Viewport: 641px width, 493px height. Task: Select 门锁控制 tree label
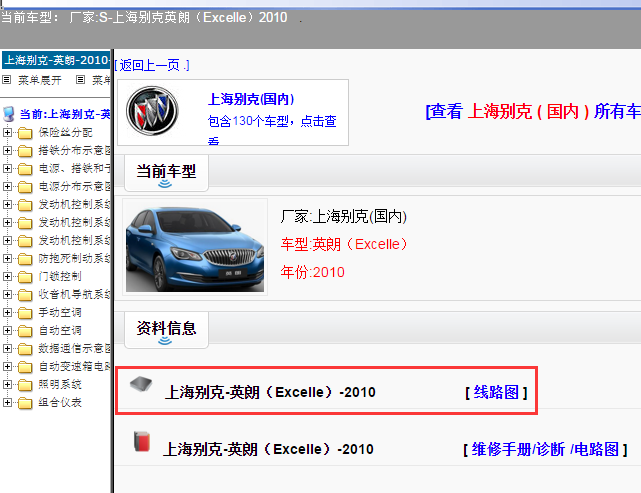coord(60,276)
